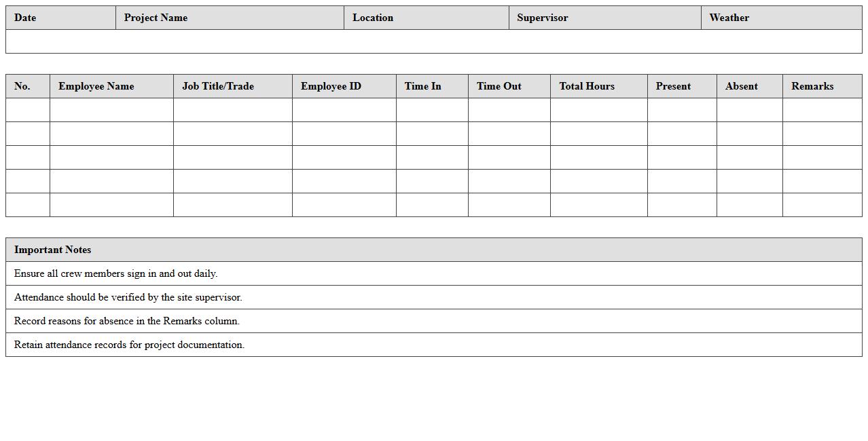The height and width of the screenshot is (441, 868).
Task: Click the Employee Name column header
Action: (x=111, y=86)
